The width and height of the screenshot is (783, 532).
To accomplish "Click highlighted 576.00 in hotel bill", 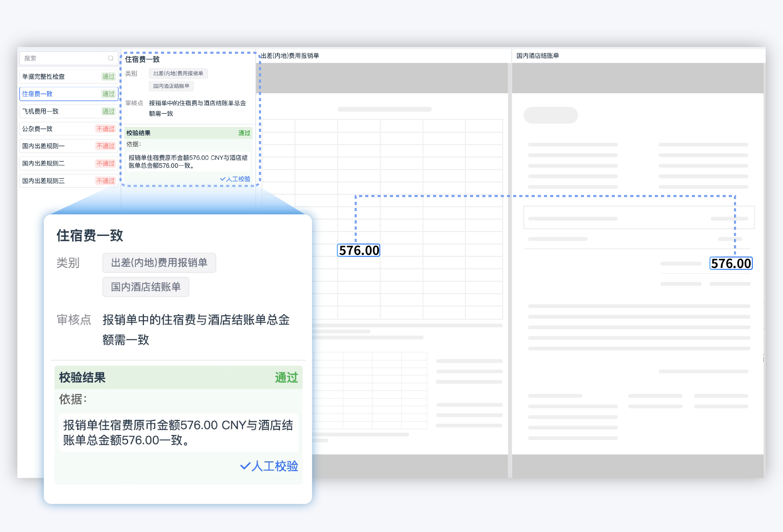I will [731, 263].
